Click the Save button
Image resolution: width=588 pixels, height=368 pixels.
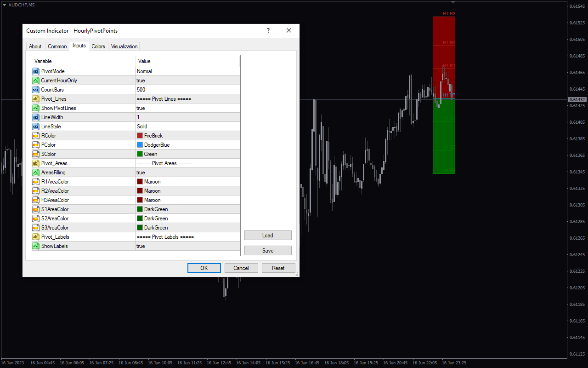[268, 251]
